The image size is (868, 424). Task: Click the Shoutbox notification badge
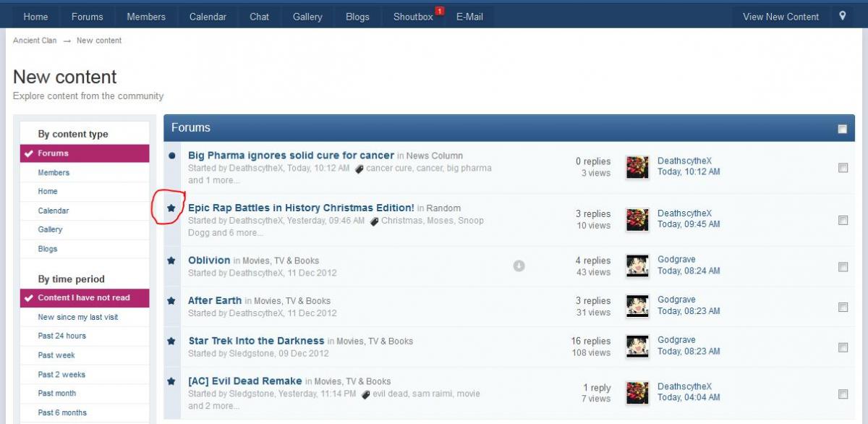coord(440,11)
